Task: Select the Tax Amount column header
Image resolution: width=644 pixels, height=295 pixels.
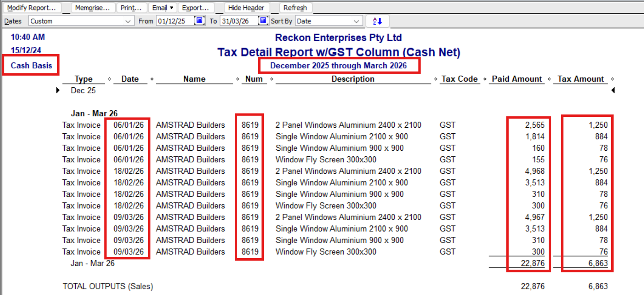Action: coord(580,79)
